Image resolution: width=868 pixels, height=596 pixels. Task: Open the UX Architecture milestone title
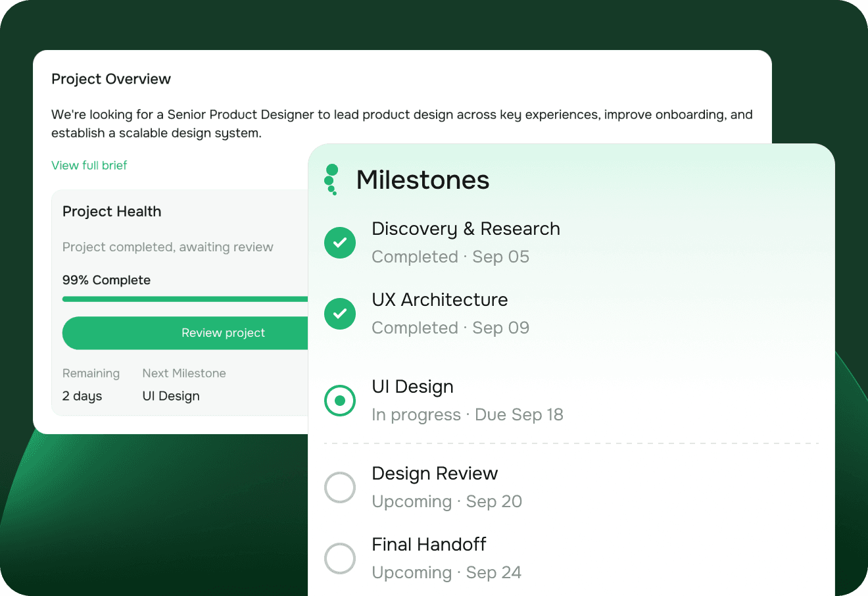(x=440, y=299)
